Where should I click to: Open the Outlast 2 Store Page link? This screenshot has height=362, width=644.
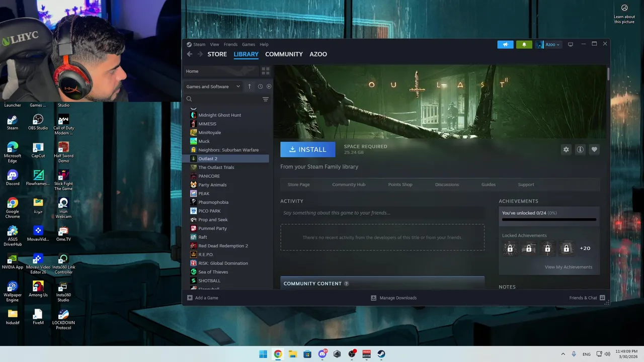coord(298,185)
